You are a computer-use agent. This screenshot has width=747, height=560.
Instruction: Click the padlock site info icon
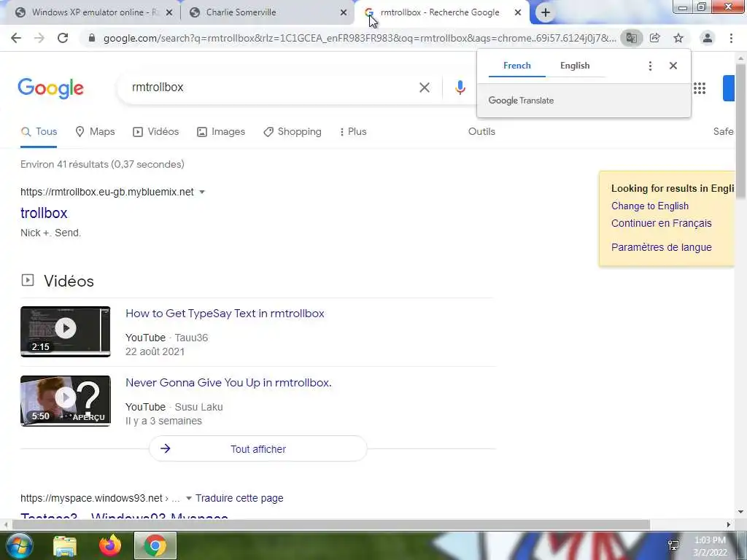click(92, 38)
